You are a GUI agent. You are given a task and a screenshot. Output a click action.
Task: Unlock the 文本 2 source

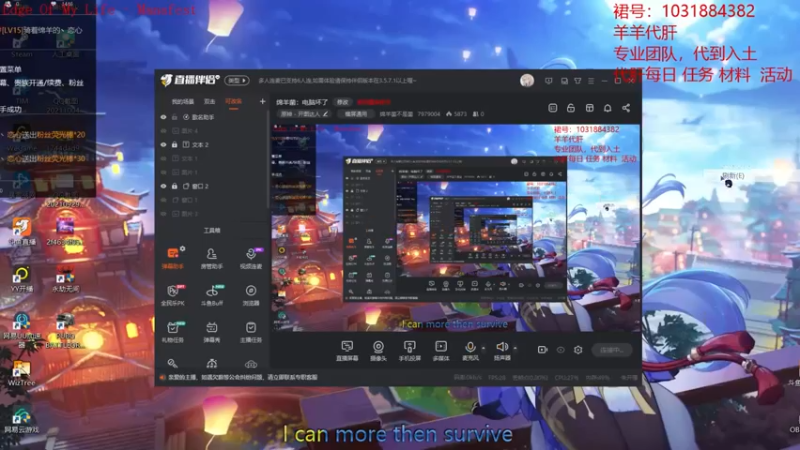(174, 145)
